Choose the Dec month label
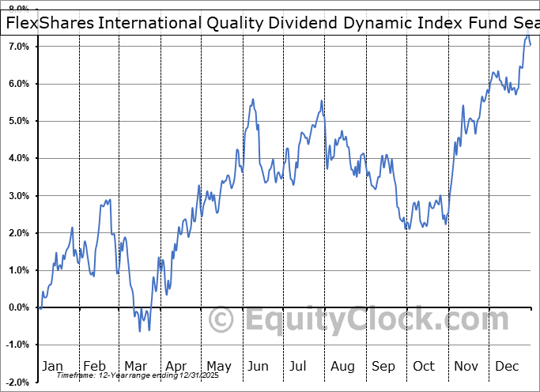Image resolution: width=540 pixels, height=392 pixels. tap(506, 366)
